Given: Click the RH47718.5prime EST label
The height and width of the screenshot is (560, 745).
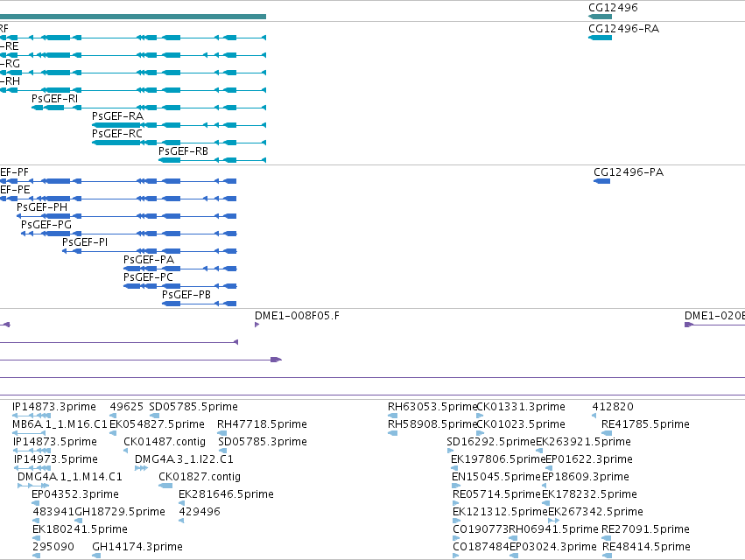Looking at the screenshot, I should coord(262,424).
